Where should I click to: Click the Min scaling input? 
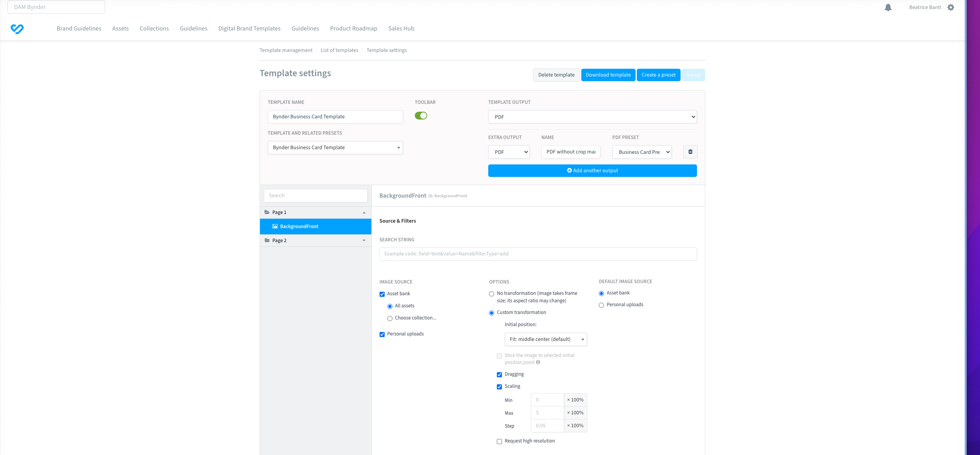[547, 400]
